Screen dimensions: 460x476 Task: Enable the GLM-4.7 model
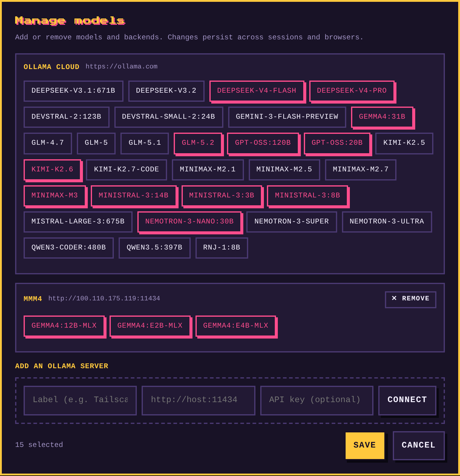pyautogui.click(x=48, y=143)
